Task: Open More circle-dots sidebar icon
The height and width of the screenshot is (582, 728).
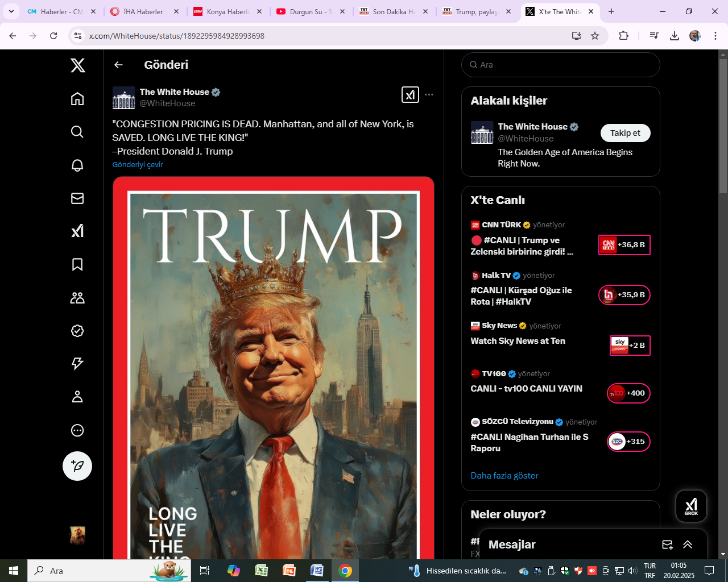Action: [77, 430]
